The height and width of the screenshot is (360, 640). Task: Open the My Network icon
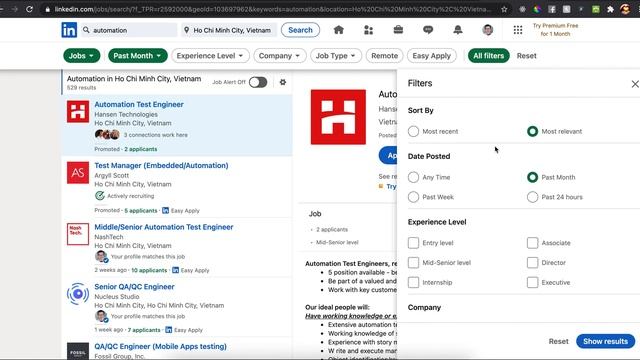coord(368,30)
